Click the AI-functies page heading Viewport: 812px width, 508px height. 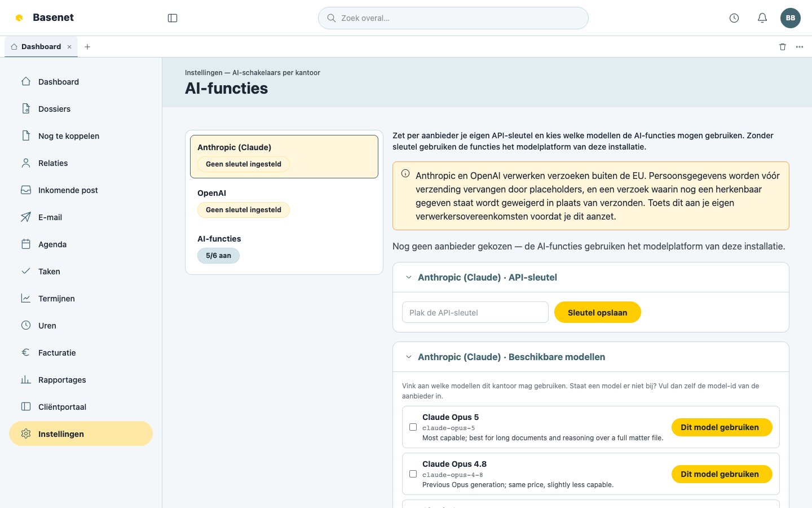pyautogui.click(x=227, y=88)
